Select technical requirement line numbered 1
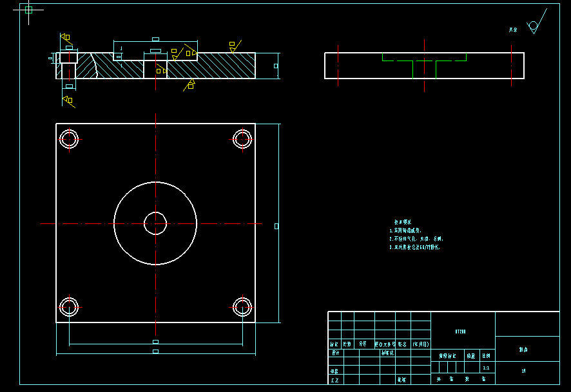Viewport: 571px width, 392px height. click(x=405, y=230)
